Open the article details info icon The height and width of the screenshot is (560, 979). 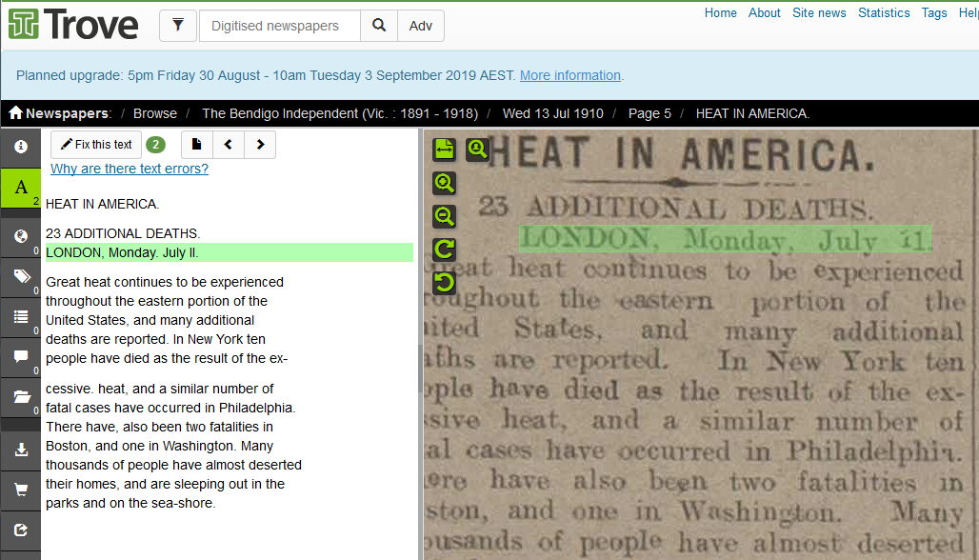(x=20, y=148)
